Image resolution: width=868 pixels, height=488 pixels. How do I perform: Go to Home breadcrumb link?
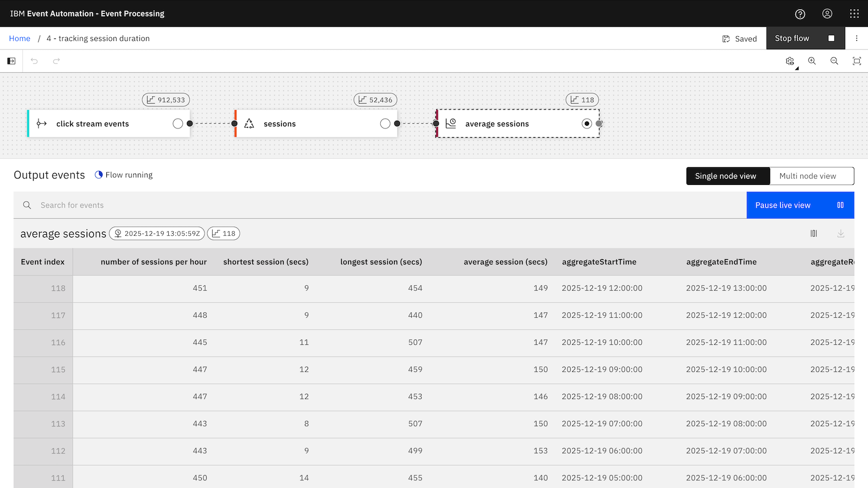point(20,38)
